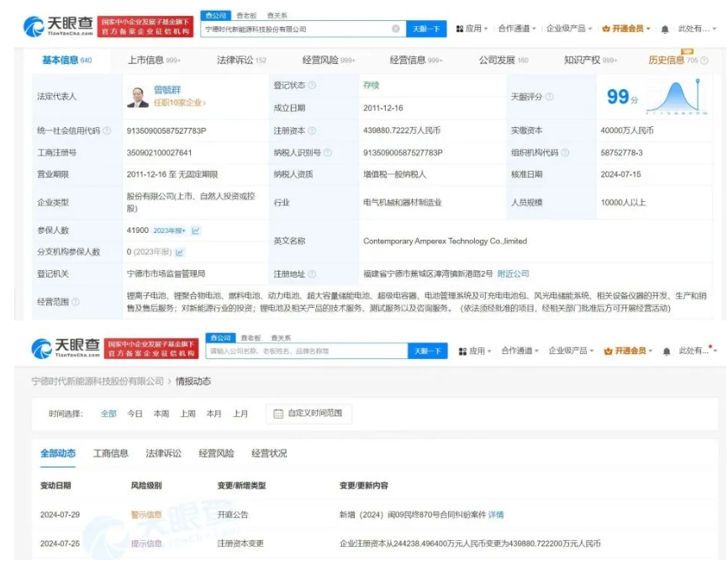
Task: Click the English name Contemporary Amperex Technology
Action: tap(445, 241)
